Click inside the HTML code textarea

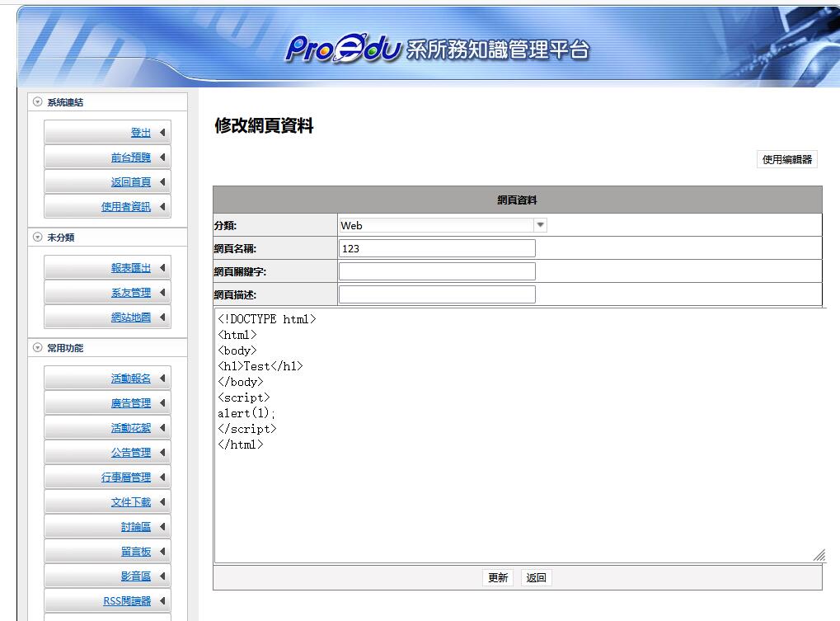coord(519,435)
